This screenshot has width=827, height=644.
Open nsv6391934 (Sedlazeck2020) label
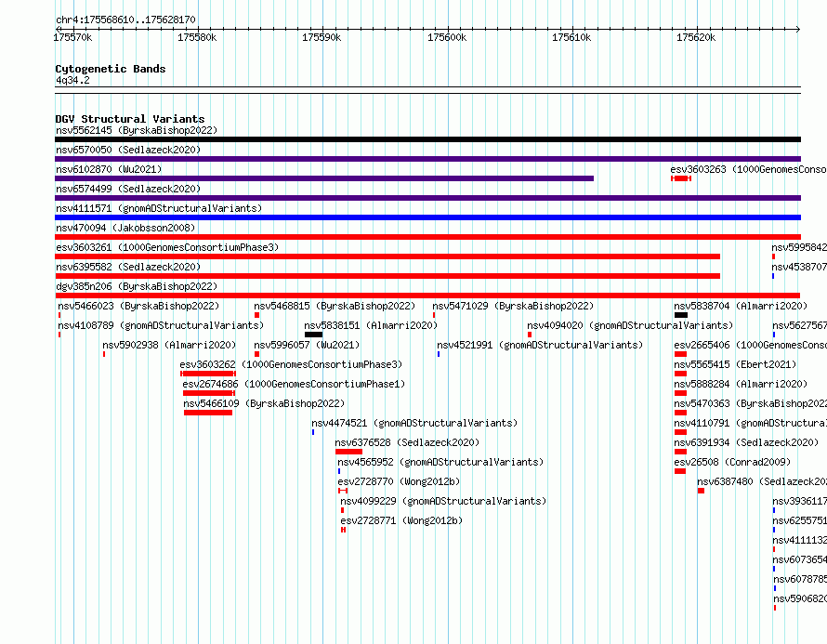click(746, 442)
